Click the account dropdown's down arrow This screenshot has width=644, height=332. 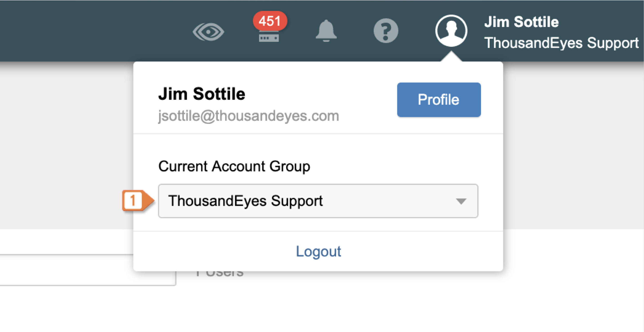(x=461, y=201)
